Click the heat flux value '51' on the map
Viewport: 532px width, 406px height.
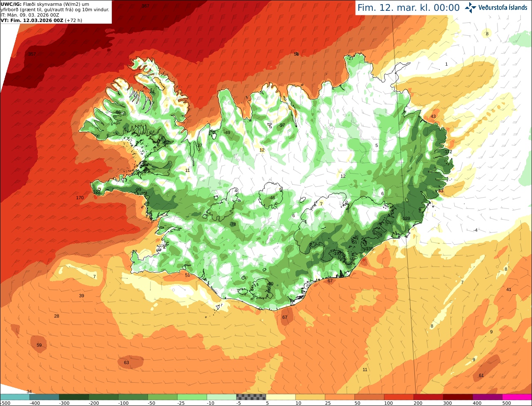coord(187,275)
